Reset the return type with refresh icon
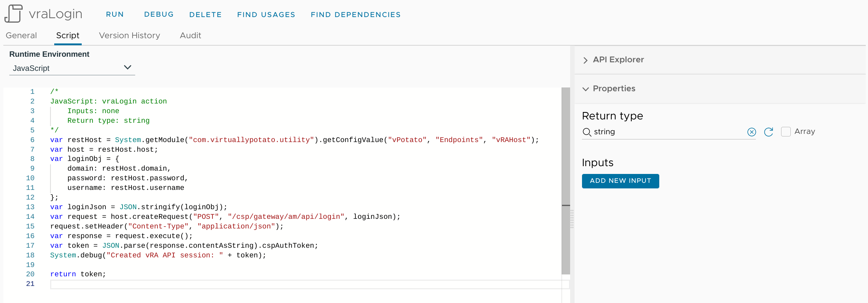Image resolution: width=868 pixels, height=303 pixels. pyautogui.click(x=768, y=132)
